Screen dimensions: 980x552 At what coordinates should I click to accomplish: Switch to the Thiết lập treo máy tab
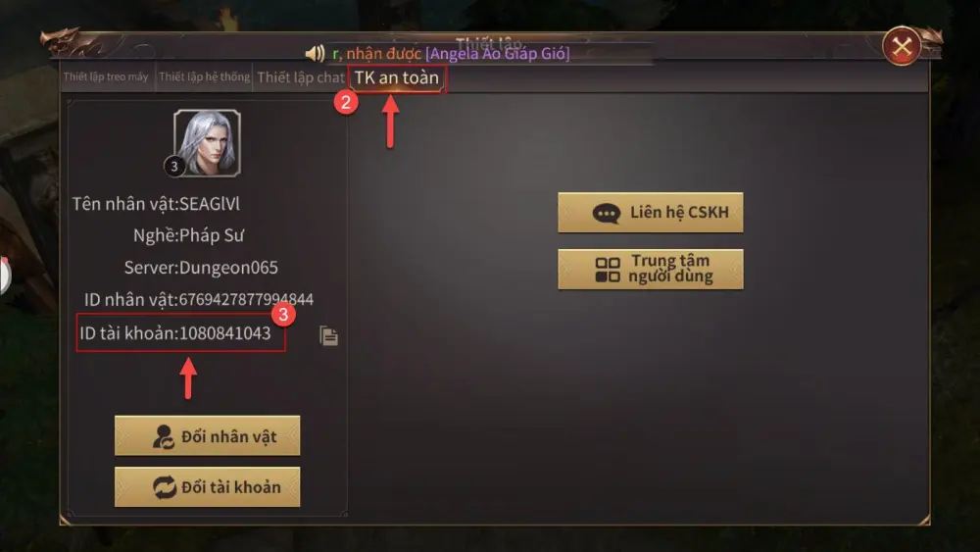(x=106, y=76)
